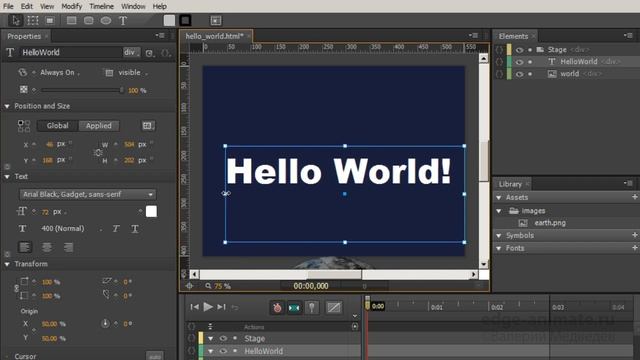Collapse the HelloWorld timeline layer
This screenshot has height=360, width=640.
(211, 351)
